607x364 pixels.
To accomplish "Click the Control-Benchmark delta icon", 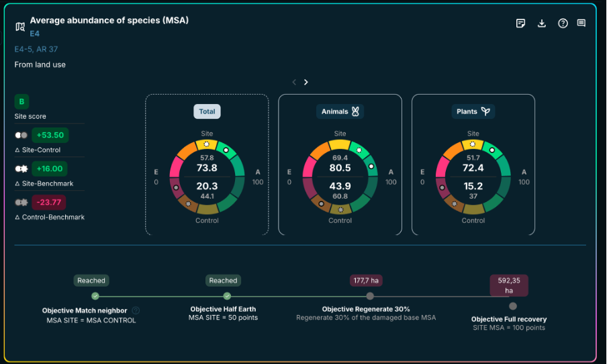I will [x=21, y=202].
